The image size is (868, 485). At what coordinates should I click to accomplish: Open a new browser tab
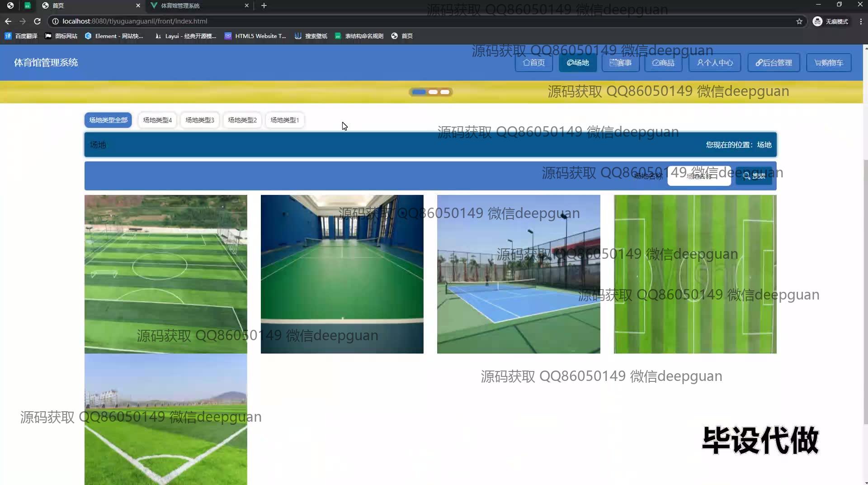point(264,5)
